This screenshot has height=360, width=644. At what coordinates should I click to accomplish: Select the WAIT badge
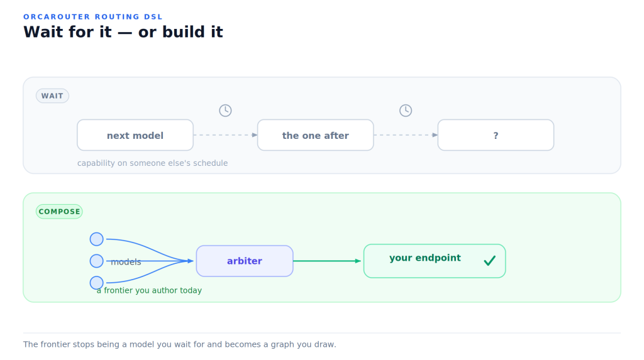click(x=52, y=95)
